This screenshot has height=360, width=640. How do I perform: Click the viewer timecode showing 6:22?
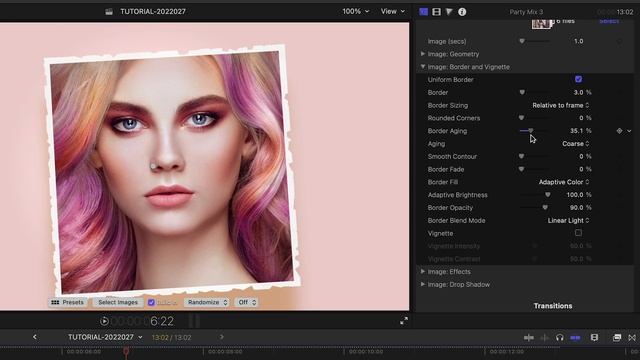[142, 321]
